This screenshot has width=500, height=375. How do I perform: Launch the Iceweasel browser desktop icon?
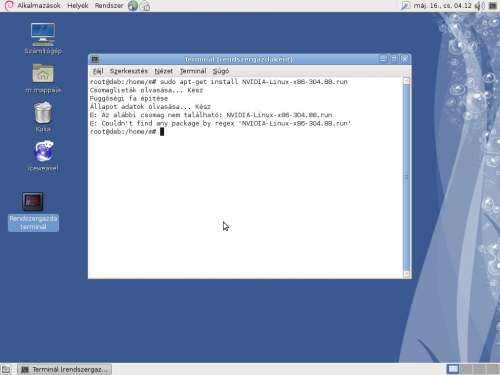(x=43, y=156)
